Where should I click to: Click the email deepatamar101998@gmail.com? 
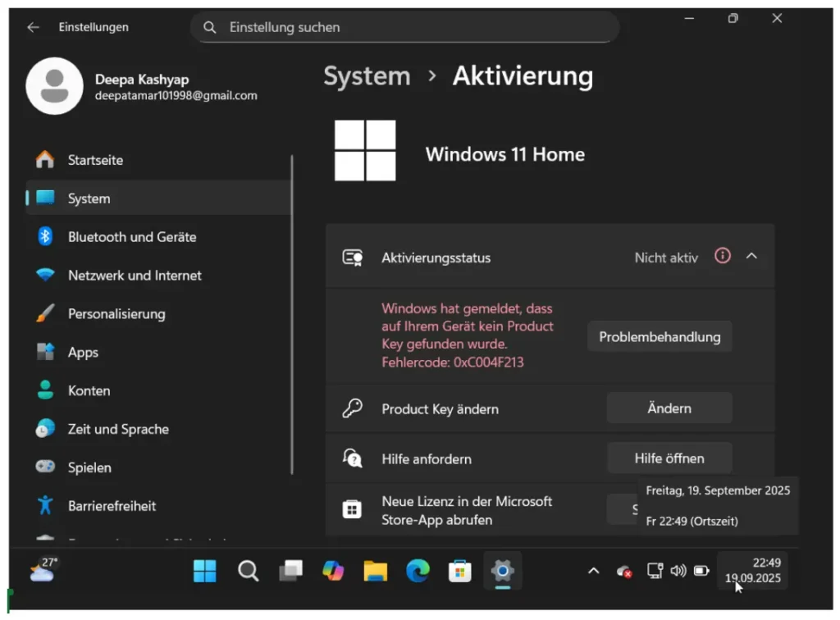pos(176,96)
